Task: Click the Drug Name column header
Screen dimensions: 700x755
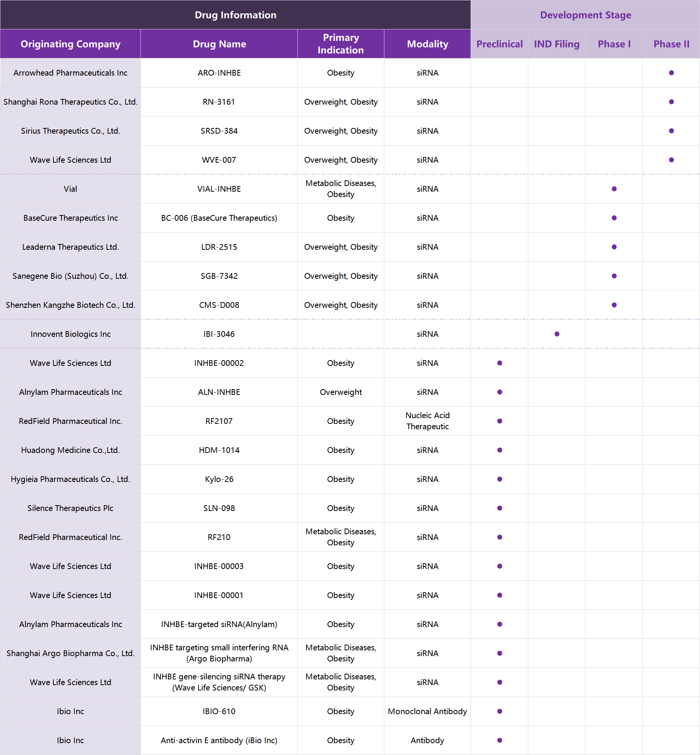Action: pos(219,44)
